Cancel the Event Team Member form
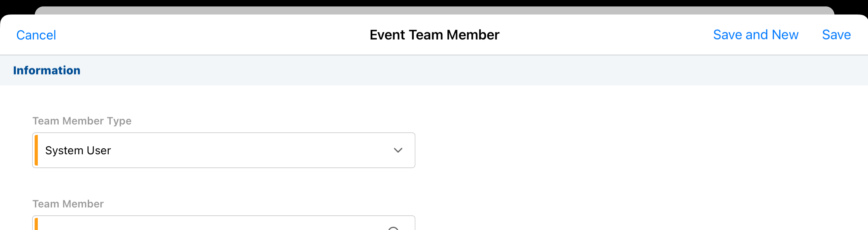Image resolution: width=868 pixels, height=230 pixels. point(36,35)
